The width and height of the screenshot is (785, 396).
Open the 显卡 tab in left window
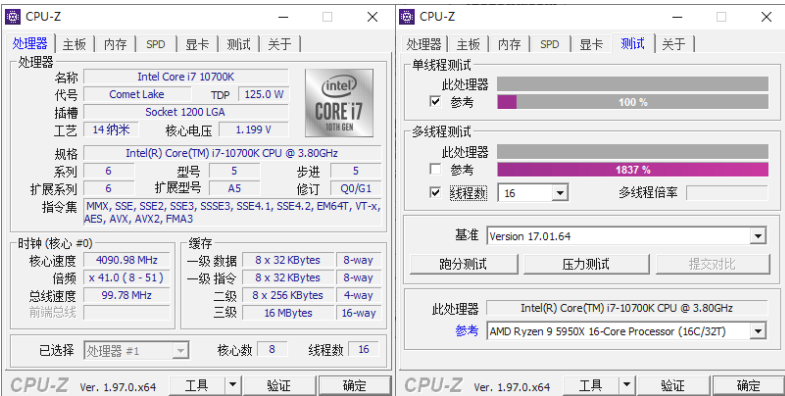(x=197, y=44)
